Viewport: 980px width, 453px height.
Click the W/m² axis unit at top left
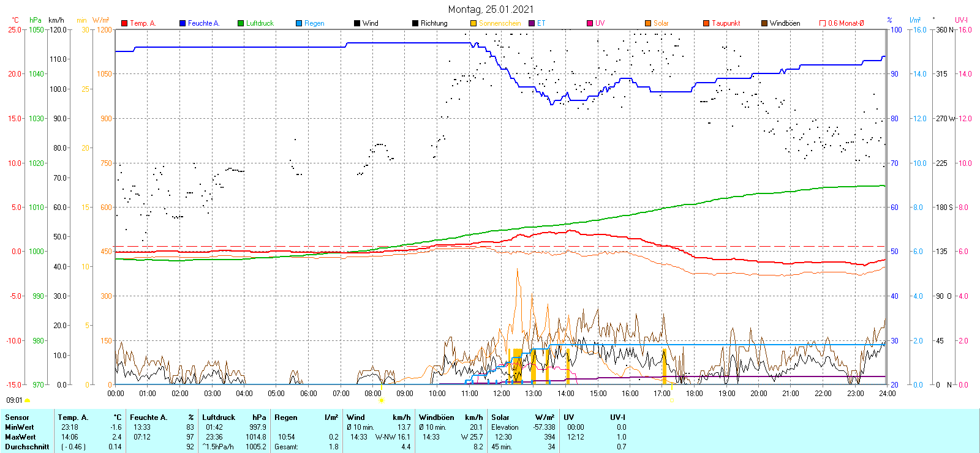point(101,20)
